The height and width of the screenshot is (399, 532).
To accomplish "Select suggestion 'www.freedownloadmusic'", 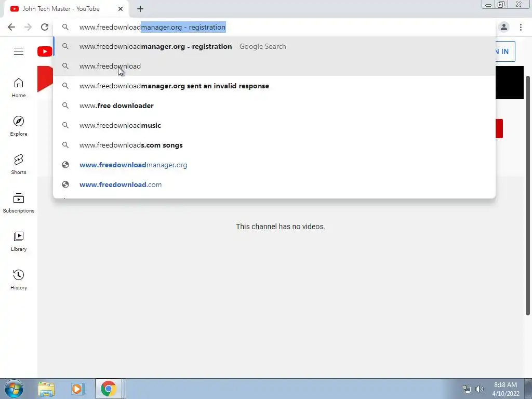I will (x=274, y=125).
